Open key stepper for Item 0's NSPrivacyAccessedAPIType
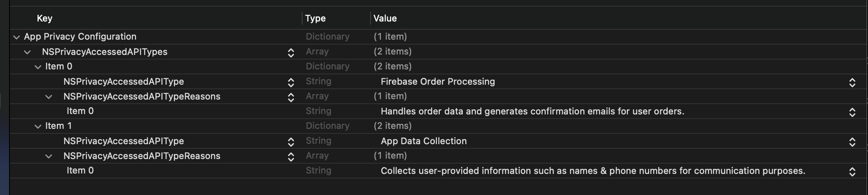Screen dimensions: 868x195 pos(291,82)
